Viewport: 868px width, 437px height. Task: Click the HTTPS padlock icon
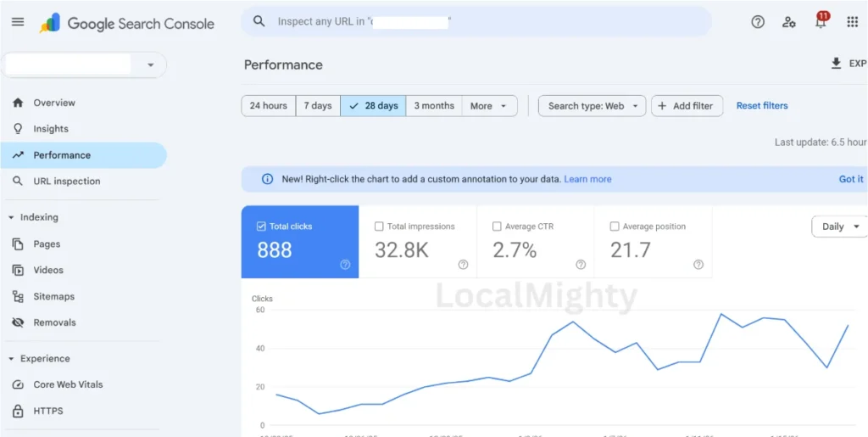click(18, 411)
